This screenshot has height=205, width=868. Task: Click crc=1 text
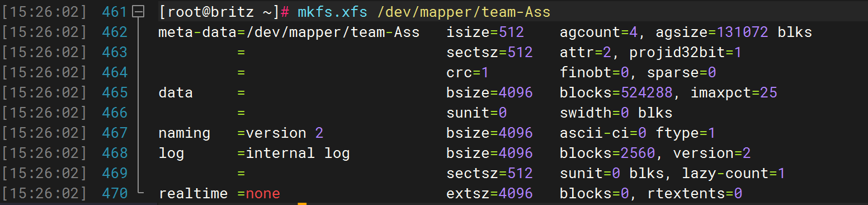(468, 72)
